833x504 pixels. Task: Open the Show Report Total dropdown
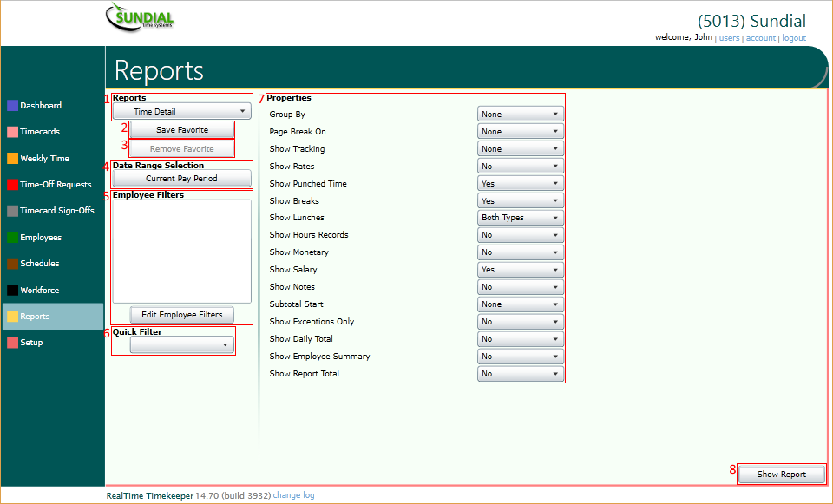click(520, 373)
